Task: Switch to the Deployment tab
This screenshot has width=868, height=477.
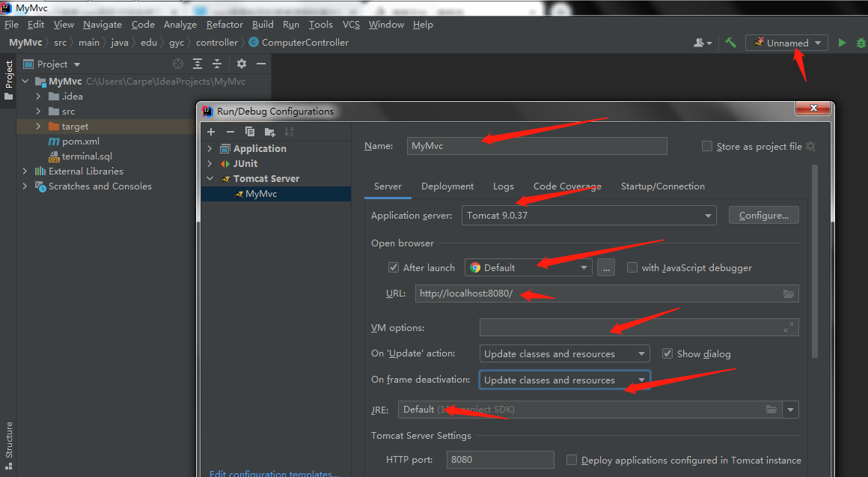Action: point(447,186)
